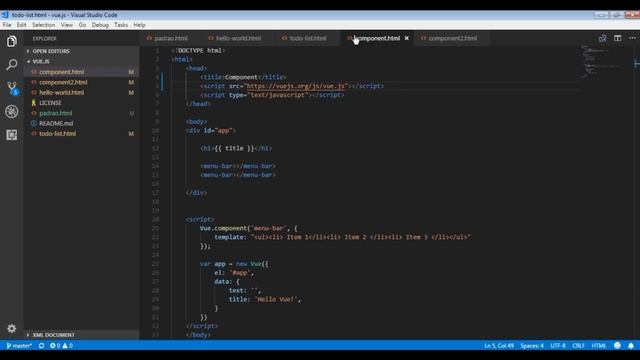Open the Explorer view in activity bar
The width and height of the screenshot is (640, 360).
[x=11, y=41]
